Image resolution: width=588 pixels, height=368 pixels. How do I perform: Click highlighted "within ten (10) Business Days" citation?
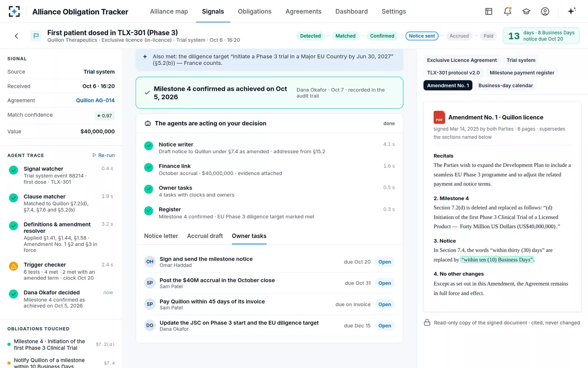coord(497,260)
